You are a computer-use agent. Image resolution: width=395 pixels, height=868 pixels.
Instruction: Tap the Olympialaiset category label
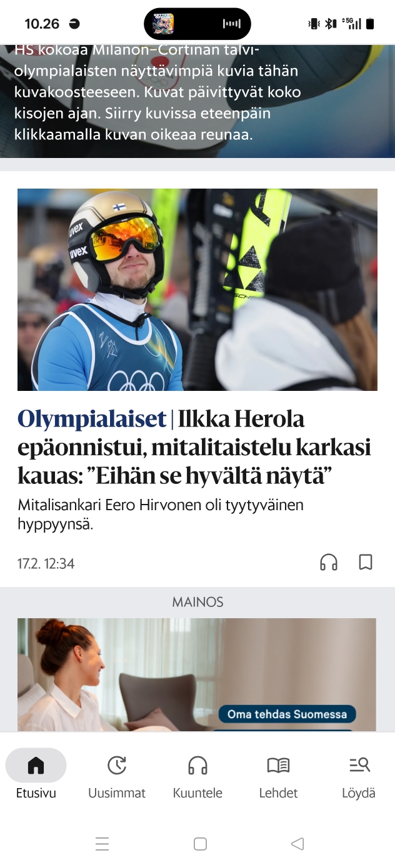click(x=92, y=419)
